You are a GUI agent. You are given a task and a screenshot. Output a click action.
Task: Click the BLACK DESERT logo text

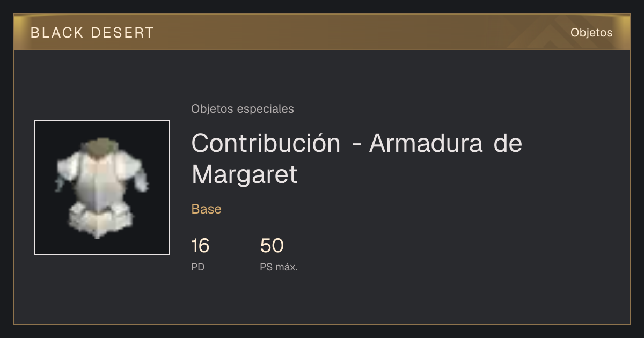tap(92, 33)
